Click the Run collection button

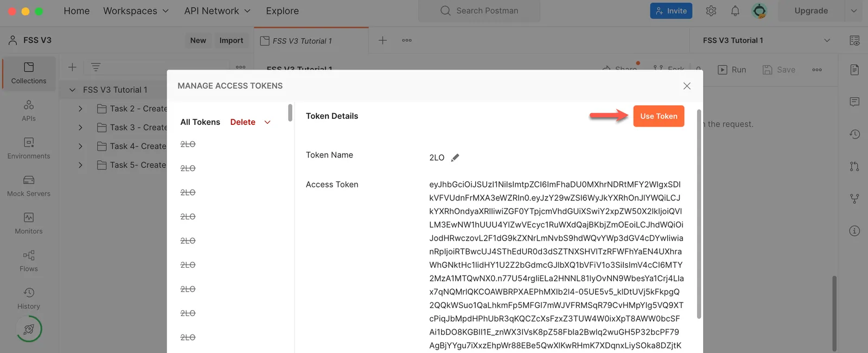[x=732, y=70]
